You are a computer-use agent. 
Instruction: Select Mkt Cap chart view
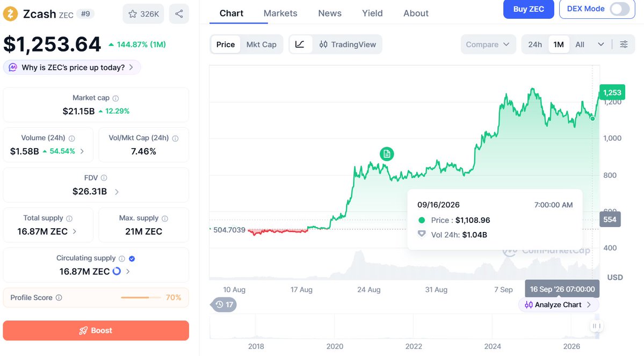(x=261, y=45)
